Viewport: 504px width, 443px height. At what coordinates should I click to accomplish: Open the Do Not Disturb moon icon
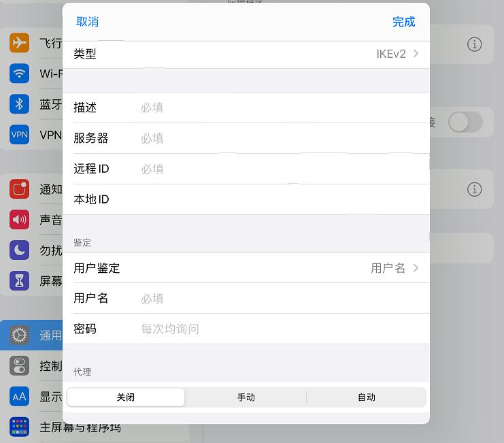[19, 250]
